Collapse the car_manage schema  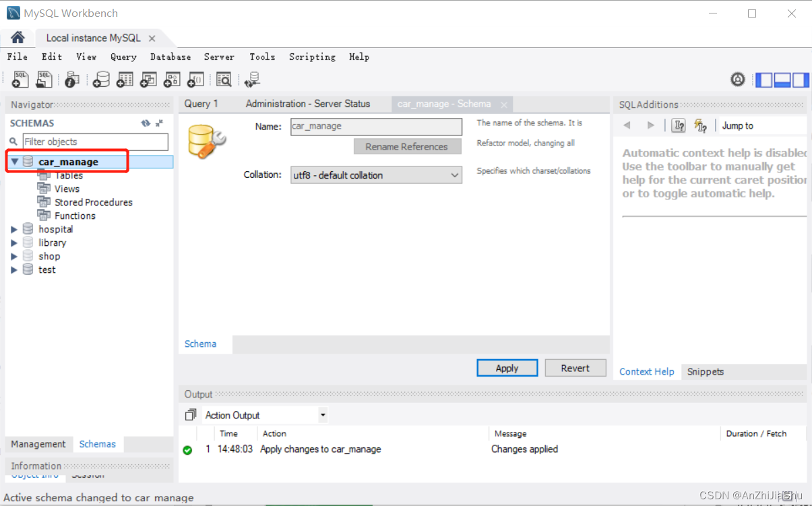pyautogui.click(x=14, y=162)
